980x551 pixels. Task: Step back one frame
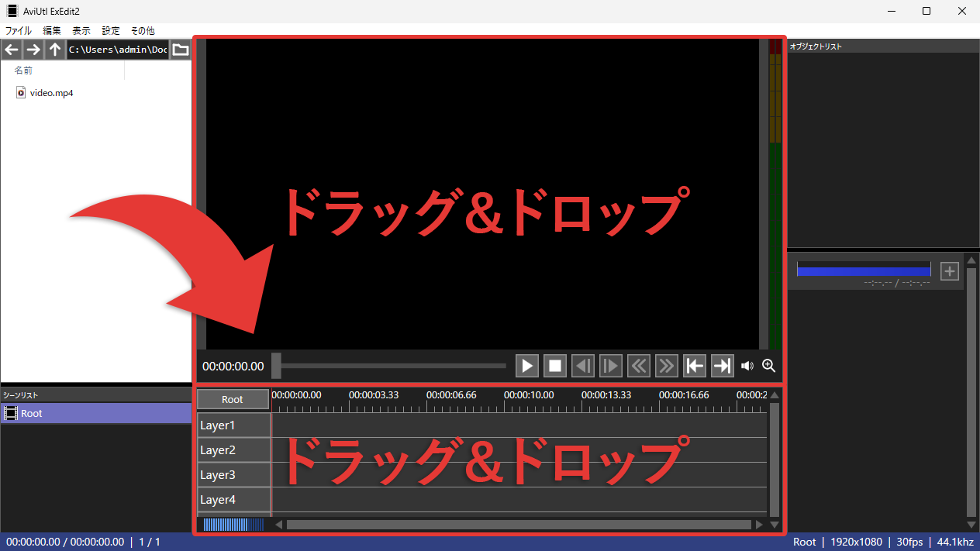click(582, 366)
